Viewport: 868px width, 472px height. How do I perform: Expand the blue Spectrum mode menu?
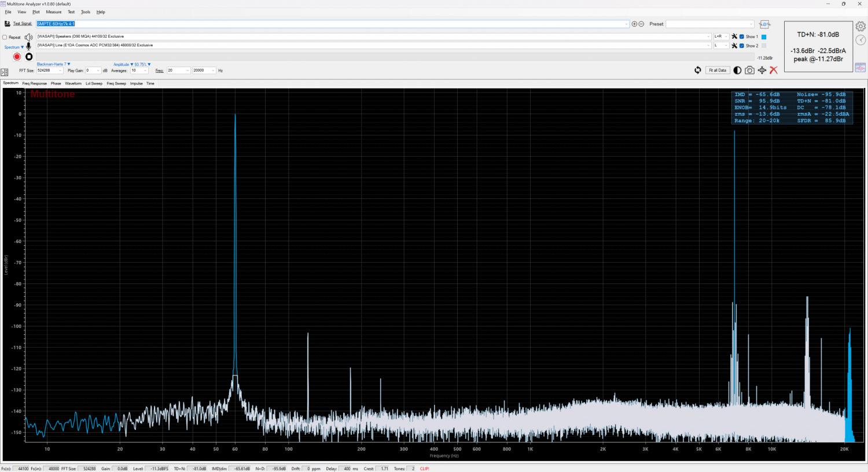coord(14,47)
